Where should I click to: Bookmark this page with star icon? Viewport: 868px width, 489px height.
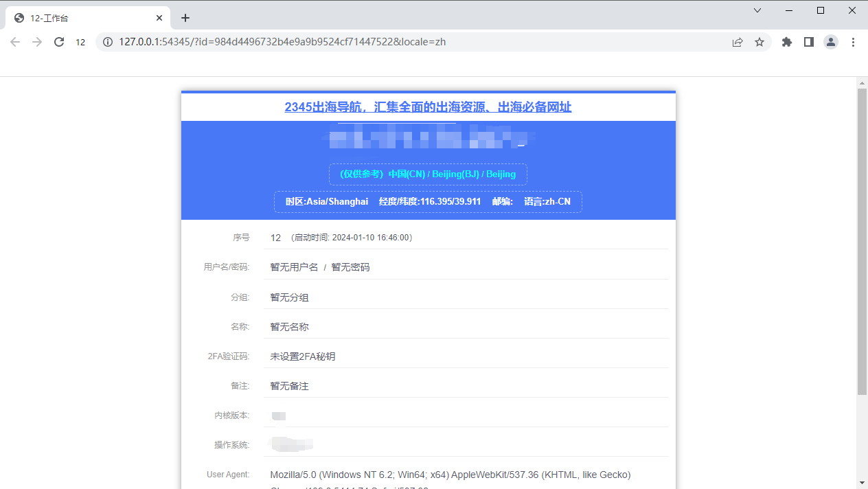[x=759, y=42]
